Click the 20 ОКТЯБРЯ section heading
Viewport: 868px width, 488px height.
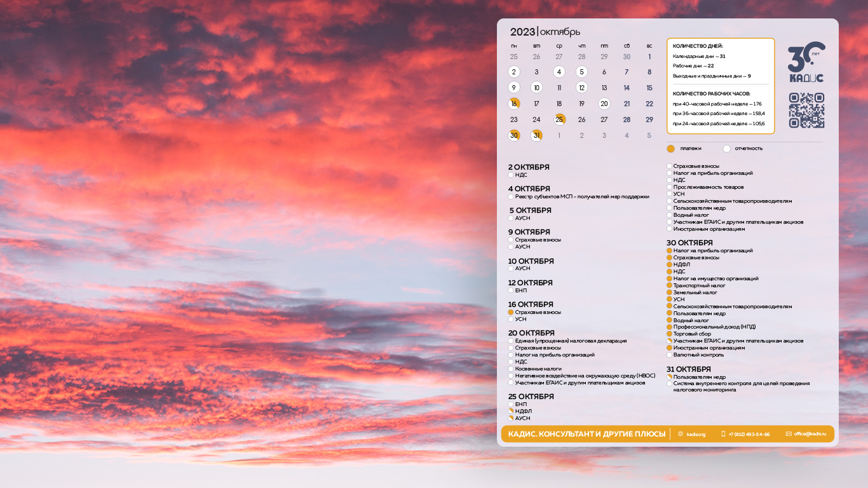(x=531, y=333)
